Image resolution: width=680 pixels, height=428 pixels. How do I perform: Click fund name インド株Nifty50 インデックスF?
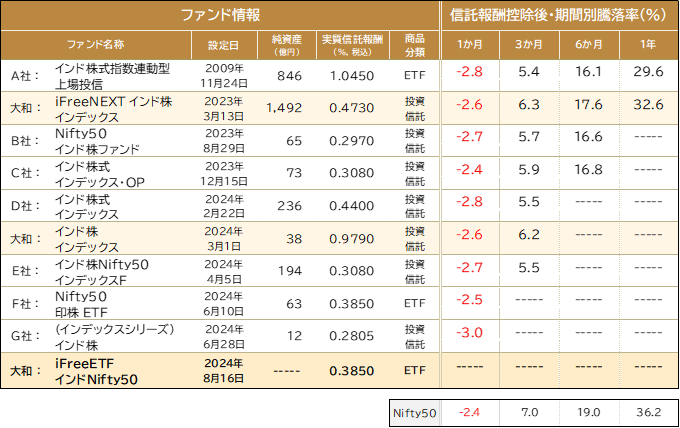coord(102,271)
